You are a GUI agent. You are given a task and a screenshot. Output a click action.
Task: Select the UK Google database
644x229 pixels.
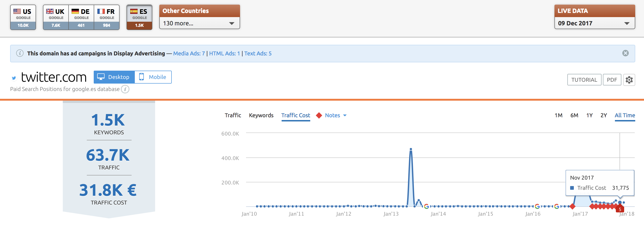[56, 17]
